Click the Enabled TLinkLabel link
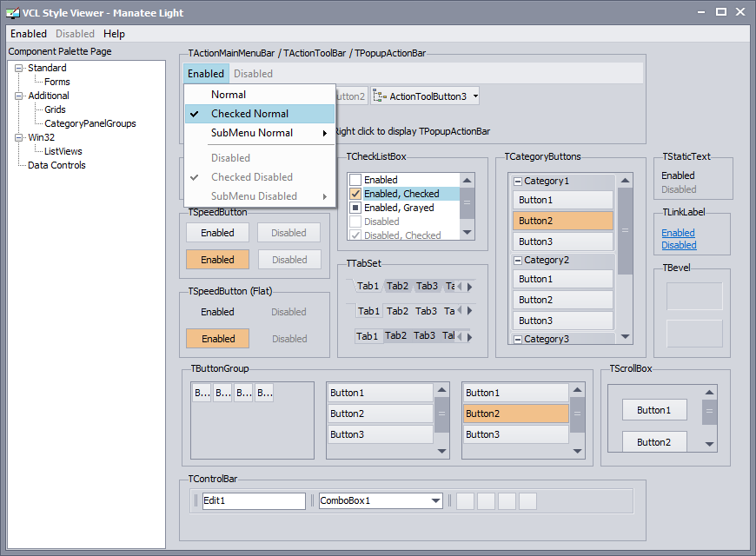This screenshot has height=556, width=756. coord(678,233)
